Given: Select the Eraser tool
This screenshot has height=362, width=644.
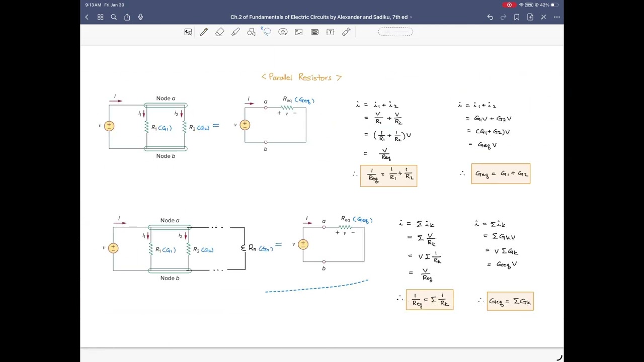Looking at the screenshot, I should click(x=220, y=32).
